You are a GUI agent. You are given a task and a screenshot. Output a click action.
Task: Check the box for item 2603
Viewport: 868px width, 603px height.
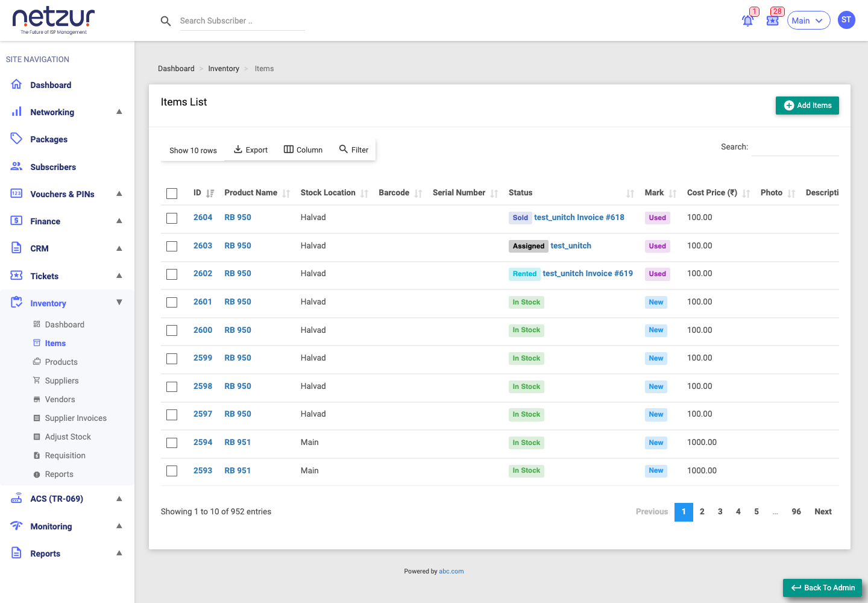172,247
